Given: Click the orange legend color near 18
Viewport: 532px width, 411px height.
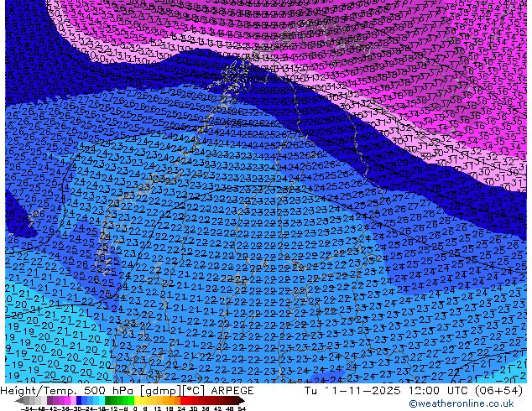Looking at the screenshot, I should [x=172, y=400].
